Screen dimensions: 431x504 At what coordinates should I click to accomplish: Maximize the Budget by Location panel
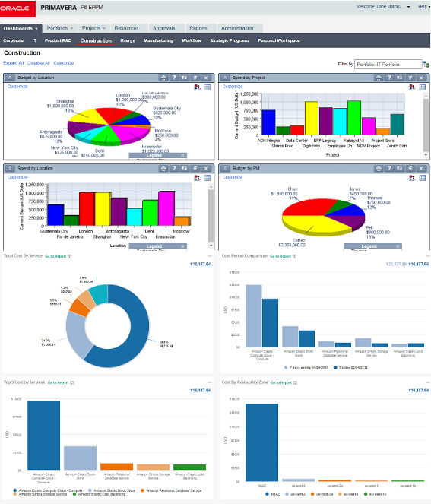click(195, 78)
